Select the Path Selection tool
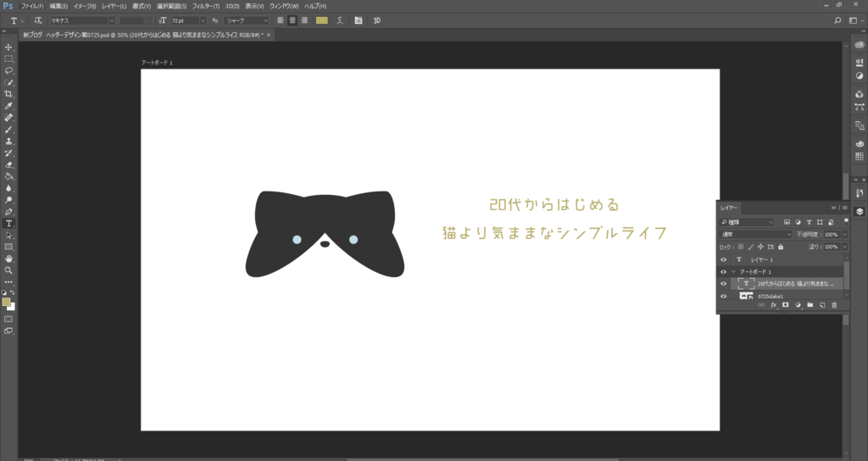This screenshot has width=868, height=461. coord(8,236)
